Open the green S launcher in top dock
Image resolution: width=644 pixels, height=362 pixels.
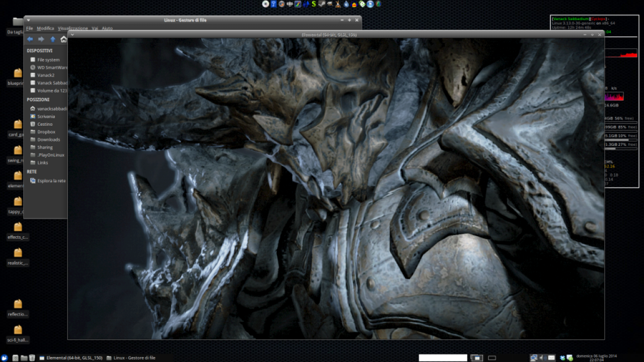314,4
